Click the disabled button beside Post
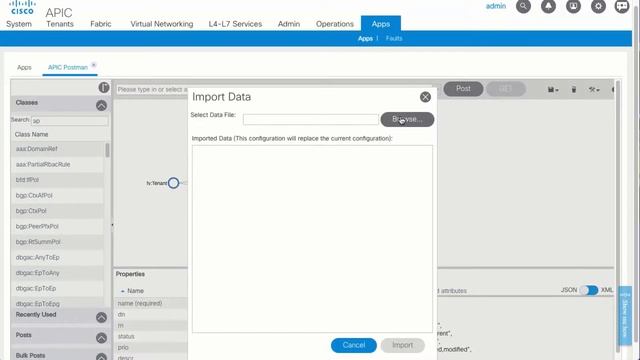Viewport: 640px width, 360px height. point(505,89)
